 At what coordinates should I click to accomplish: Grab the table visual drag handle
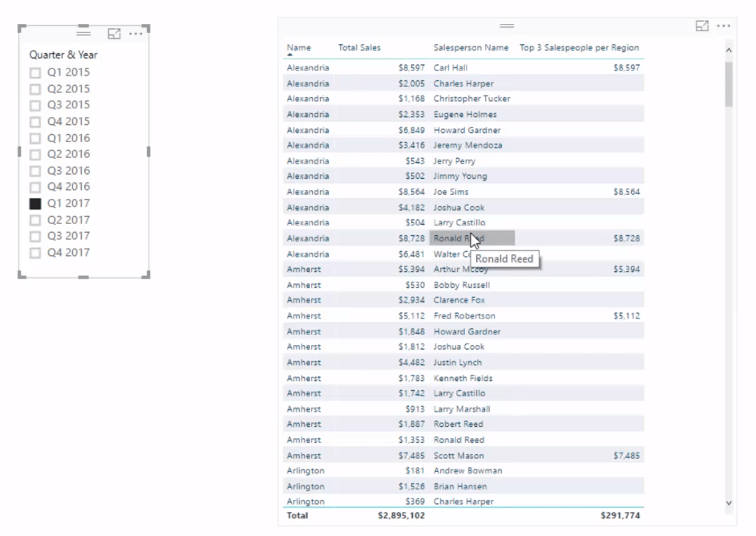click(507, 26)
